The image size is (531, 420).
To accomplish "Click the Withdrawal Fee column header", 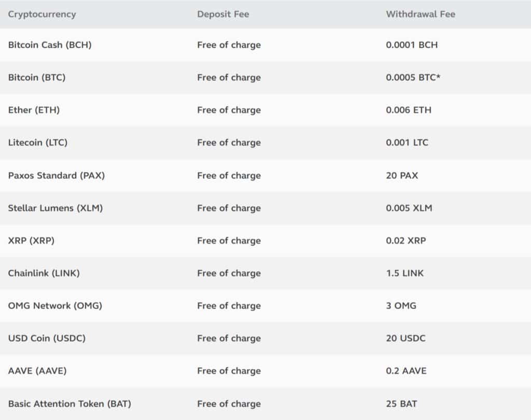I will (x=421, y=14).
